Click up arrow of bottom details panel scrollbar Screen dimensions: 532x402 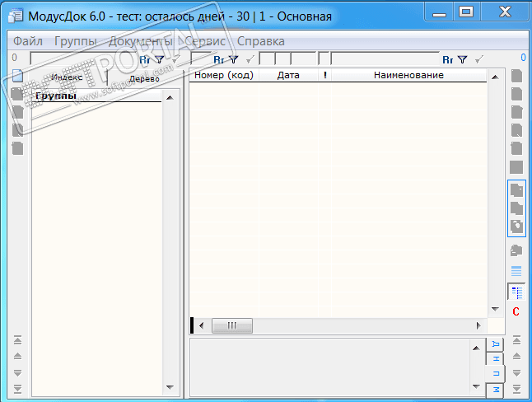[x=476, y=348]
